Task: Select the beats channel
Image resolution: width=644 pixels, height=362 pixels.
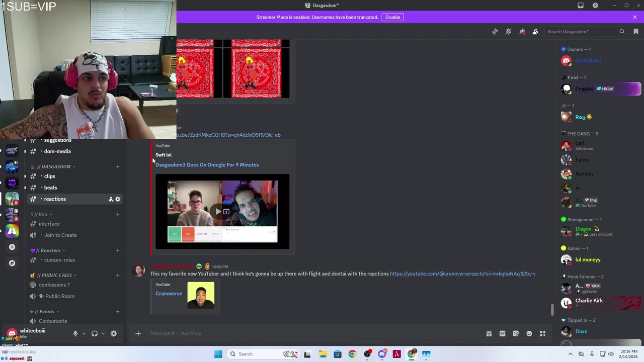Action: (74, 188)
